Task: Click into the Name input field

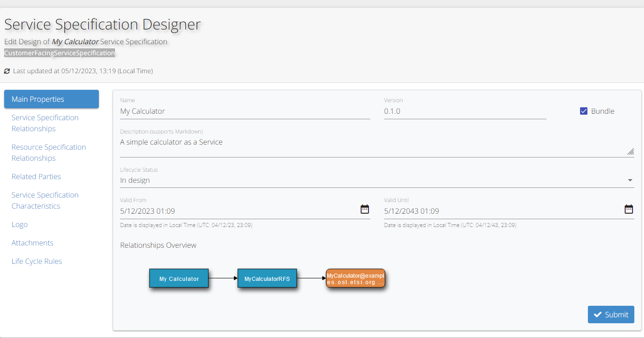Action: click(x=245, y=111)
